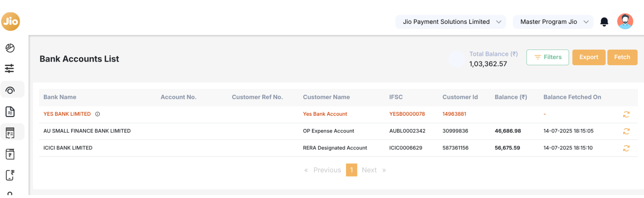
Task: Click IFSC code ICIC0006629
Action: tap(406, 148)
